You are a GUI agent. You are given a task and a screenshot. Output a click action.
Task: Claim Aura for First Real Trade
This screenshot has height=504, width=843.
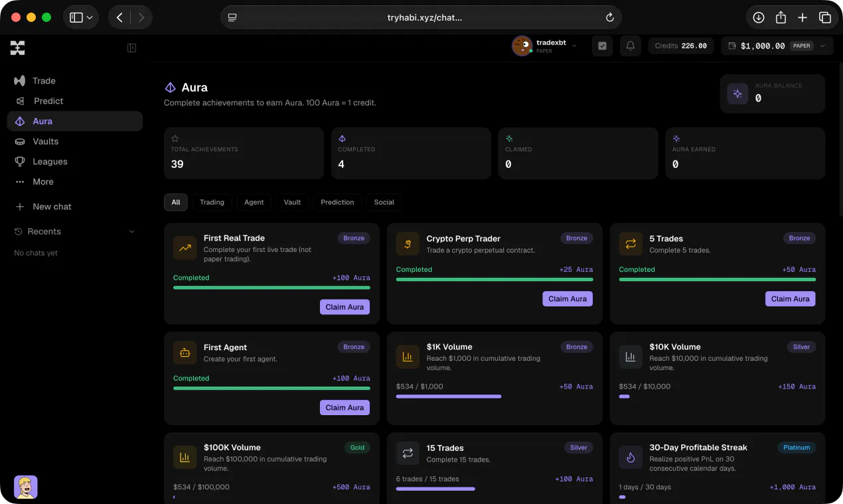pos(345,307)
